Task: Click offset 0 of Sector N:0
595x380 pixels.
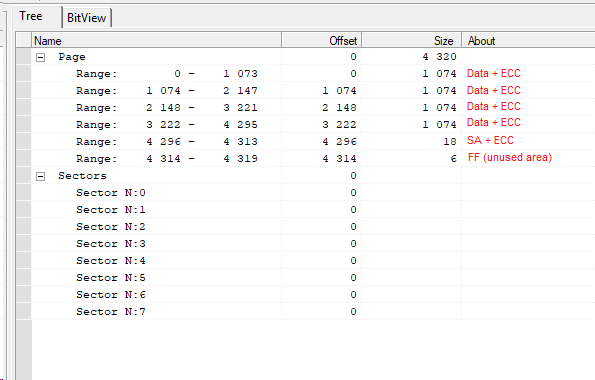Action: pyautogui.click(x=353, y=193)
